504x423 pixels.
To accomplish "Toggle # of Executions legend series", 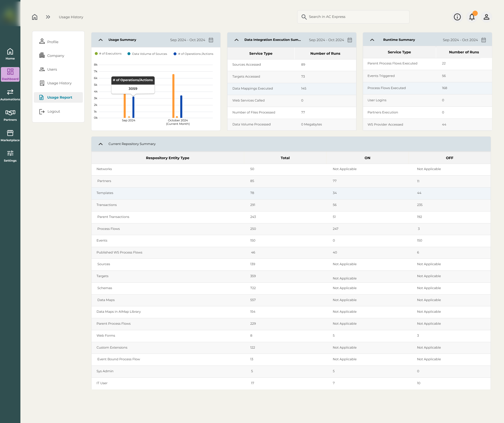I will click(x=108, y=54).
